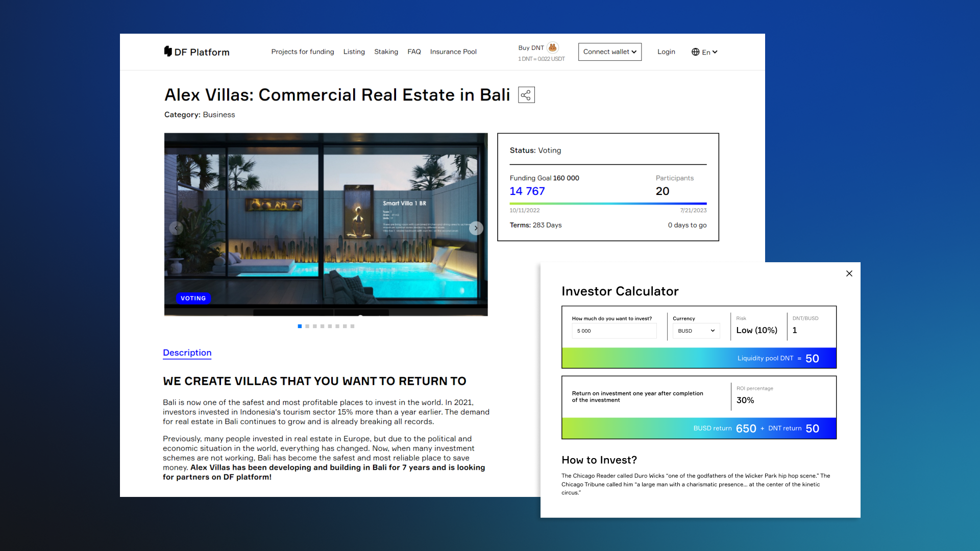
Task: Open the Description tab link
Action: pos(187,353)
